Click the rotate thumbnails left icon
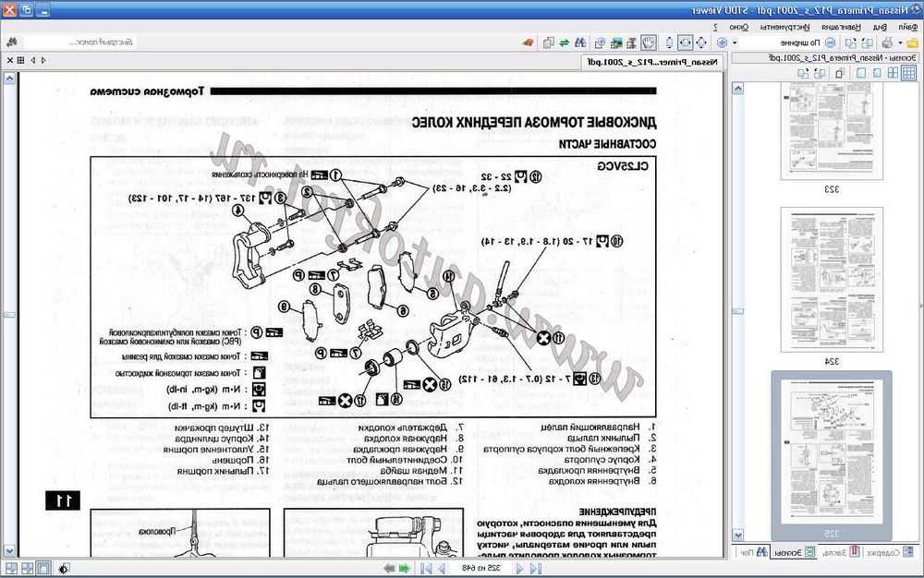 click(x=819, y=73)
